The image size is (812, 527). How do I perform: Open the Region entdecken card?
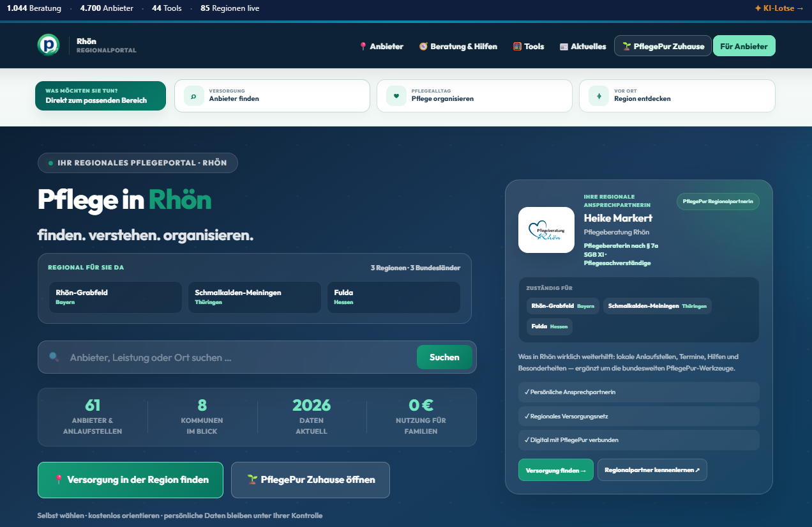tap(677, 96)
